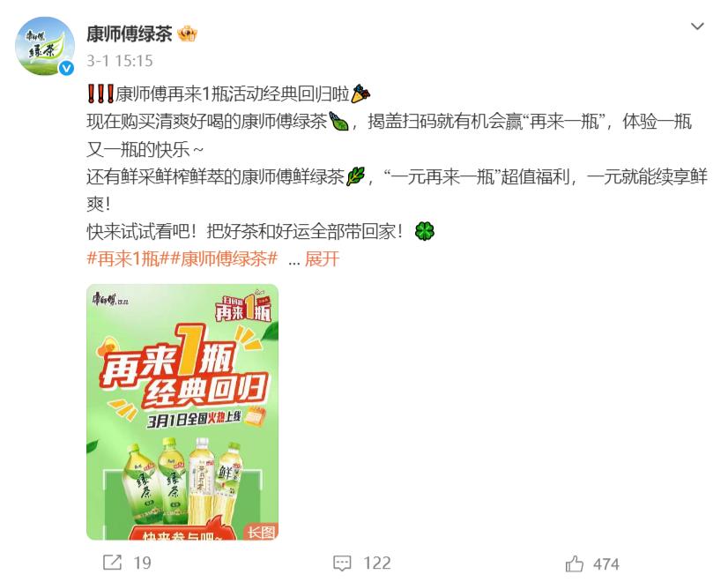
Task: Click the gold crown membership badge
Action: click(188, 34)
